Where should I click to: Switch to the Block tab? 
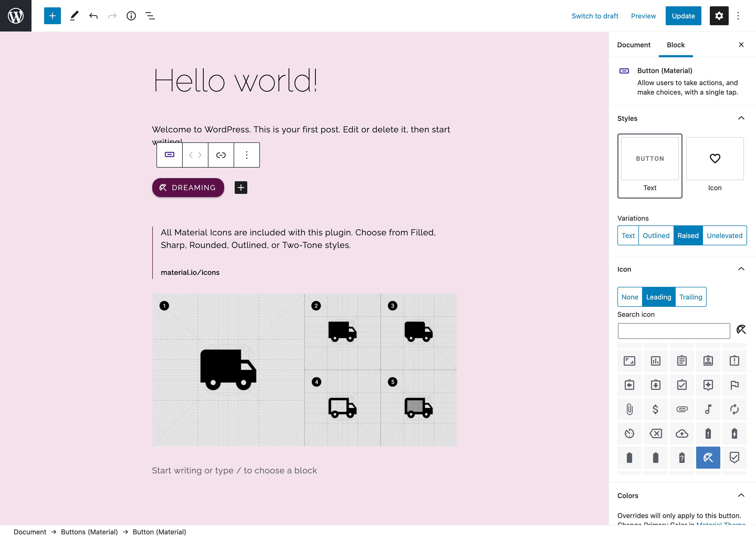tap(676, 45)
